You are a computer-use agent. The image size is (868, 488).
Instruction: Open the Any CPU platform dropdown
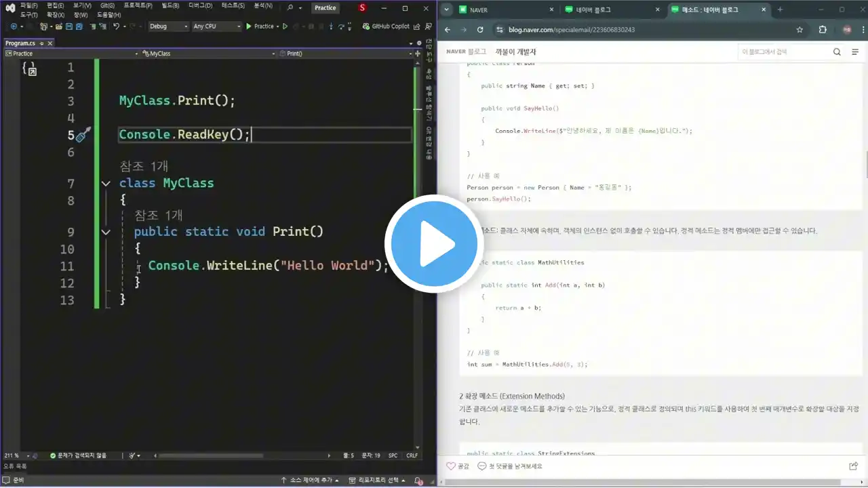(216, 26)
